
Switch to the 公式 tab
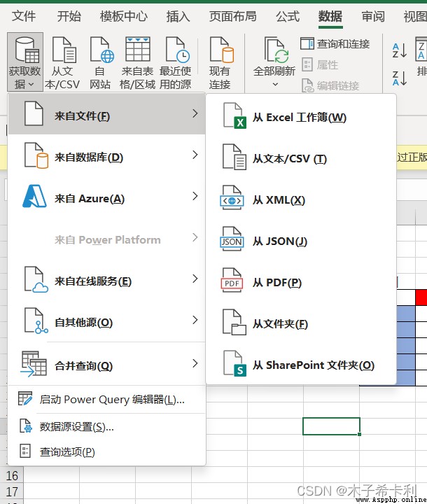click(x=288, y=16)
